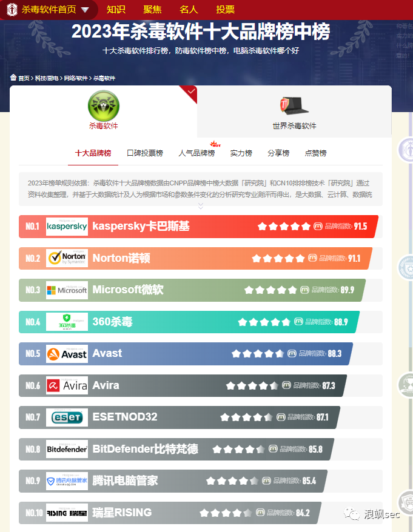The image size is (413, 532).
Task: Click the 世界杀毒软件 label
Action: pyautogui.click(x=294, y=126)
